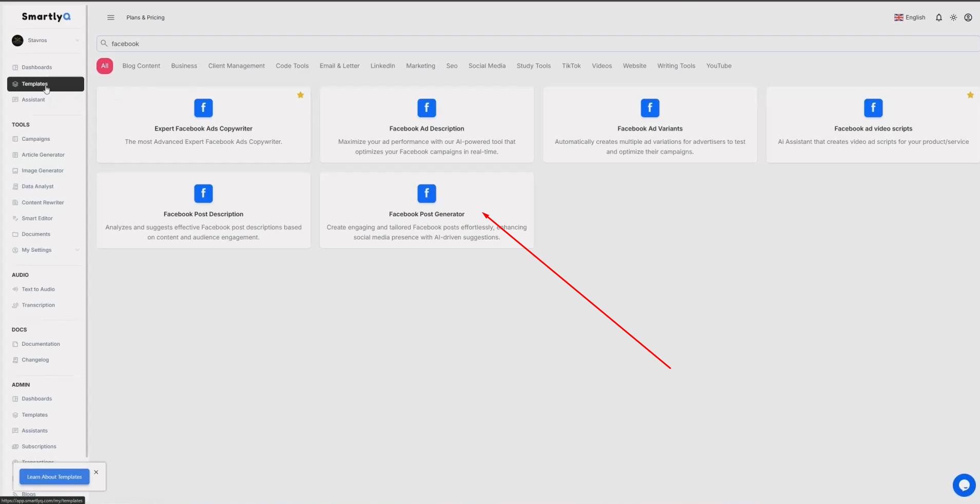Click the SmartlyQ logo
980x504 pixels.
pyautogui.click(x=46, y=17)
